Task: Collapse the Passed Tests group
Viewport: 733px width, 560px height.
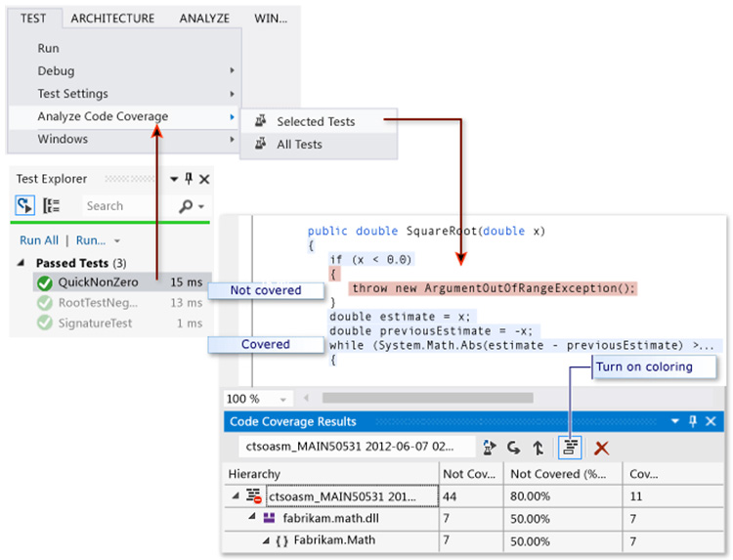Action: (22, 263)
